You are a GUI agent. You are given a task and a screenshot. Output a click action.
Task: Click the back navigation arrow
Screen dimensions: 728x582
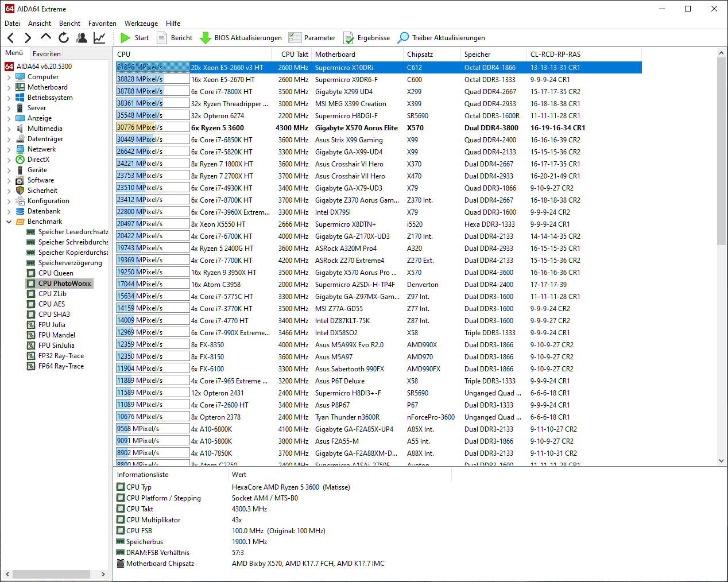point(11,38)
